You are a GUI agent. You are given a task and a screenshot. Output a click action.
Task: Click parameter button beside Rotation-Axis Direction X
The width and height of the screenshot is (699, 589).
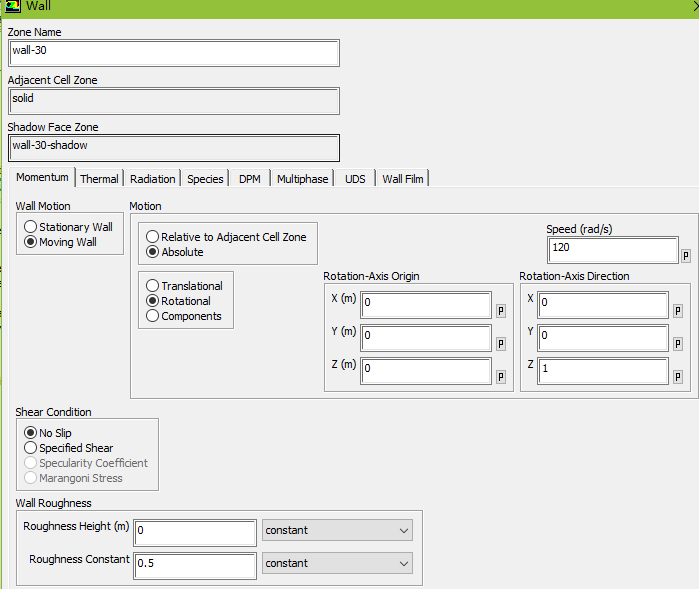coord(677,310)
